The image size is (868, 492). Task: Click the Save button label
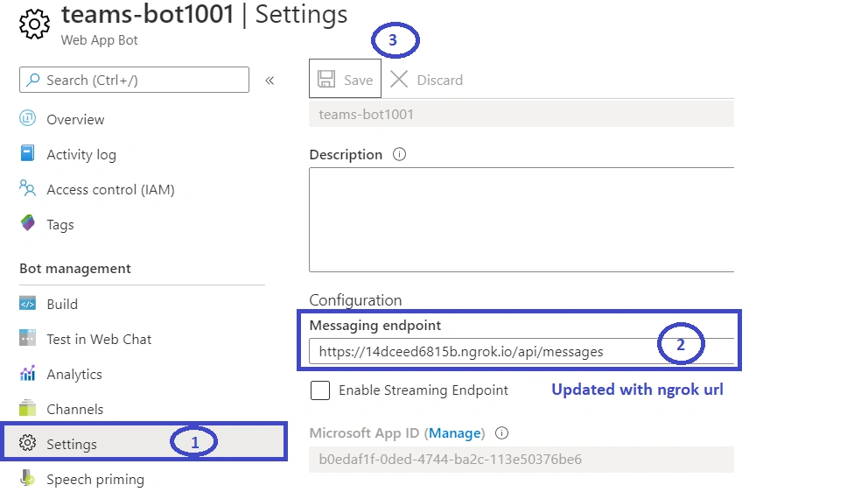tap(358, 81)
